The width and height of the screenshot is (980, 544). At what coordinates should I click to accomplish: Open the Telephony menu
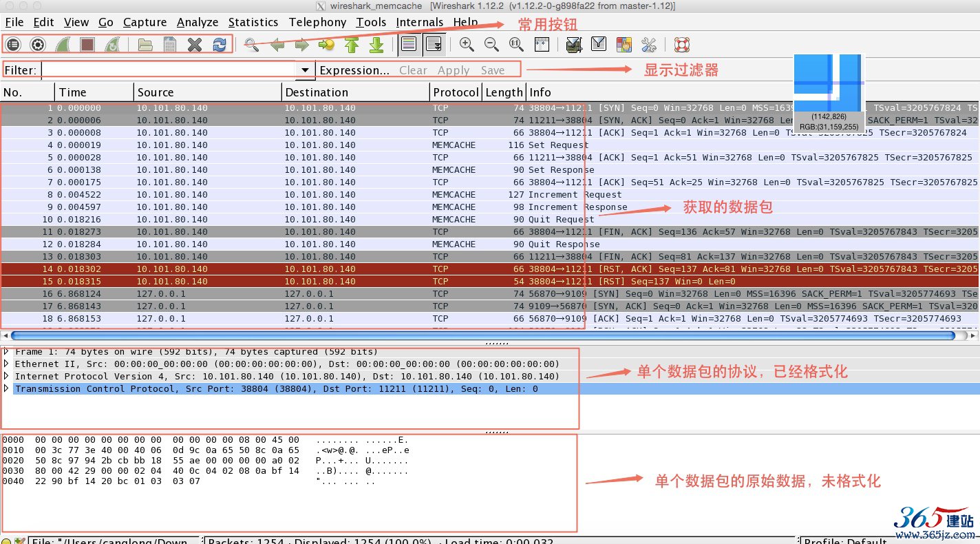[x=317, y=22]
